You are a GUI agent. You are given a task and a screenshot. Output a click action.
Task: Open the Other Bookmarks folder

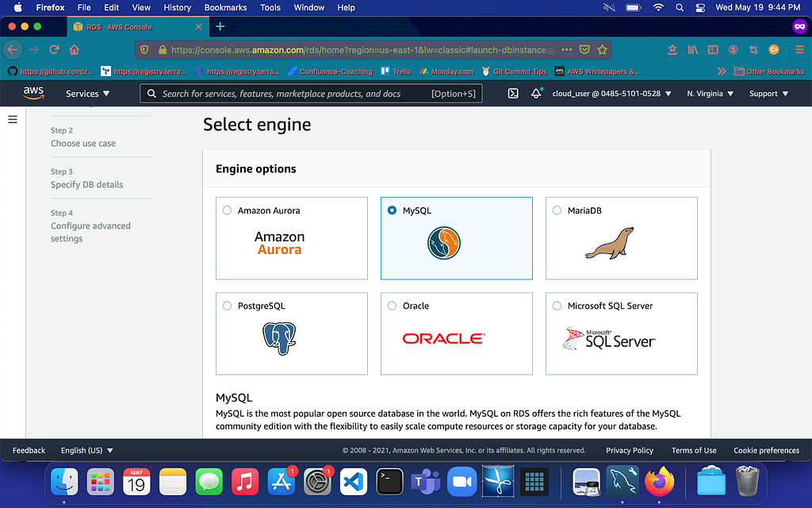(x=769, y=71)
